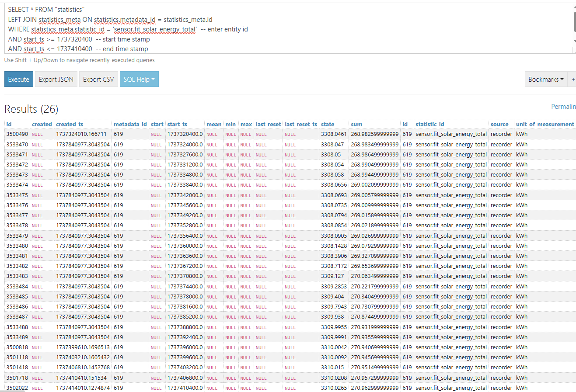This screenshot has width=576, height=392.
Task: Select the start_ts column header
Action: click(177, 125)
